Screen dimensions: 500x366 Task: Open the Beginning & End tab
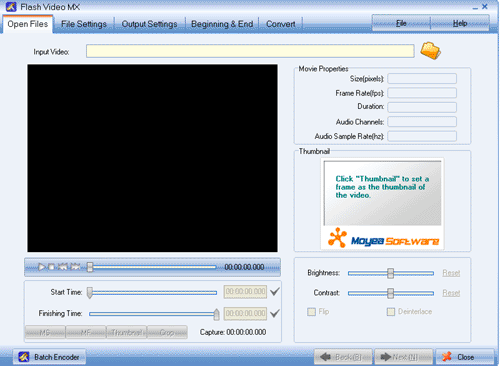(x=222, y=24)
